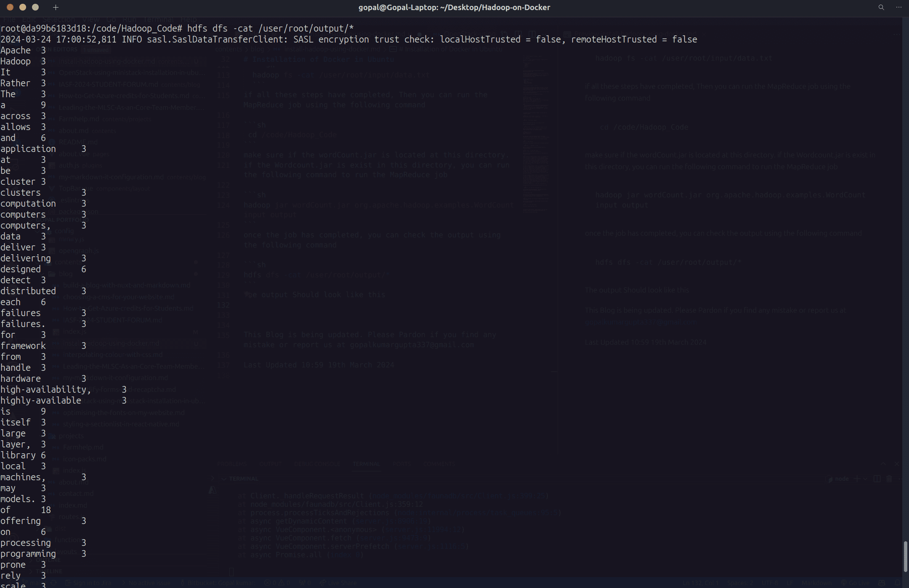This screenshot has width=909, height=588.
Task: Maximize the terminal with third window button
Action: (x=35, y=7)
